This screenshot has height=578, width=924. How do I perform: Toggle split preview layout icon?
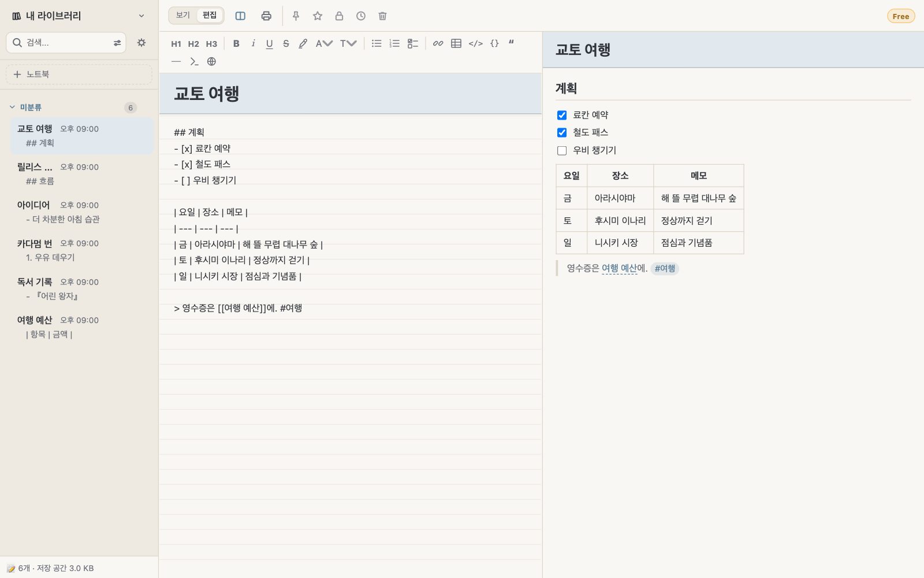coord(240,16)
